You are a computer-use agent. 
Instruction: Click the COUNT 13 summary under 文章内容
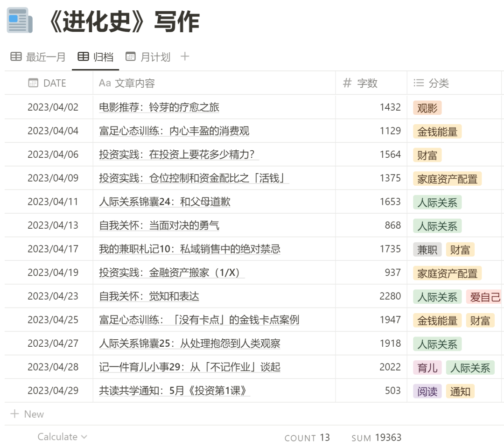[307, 437]
